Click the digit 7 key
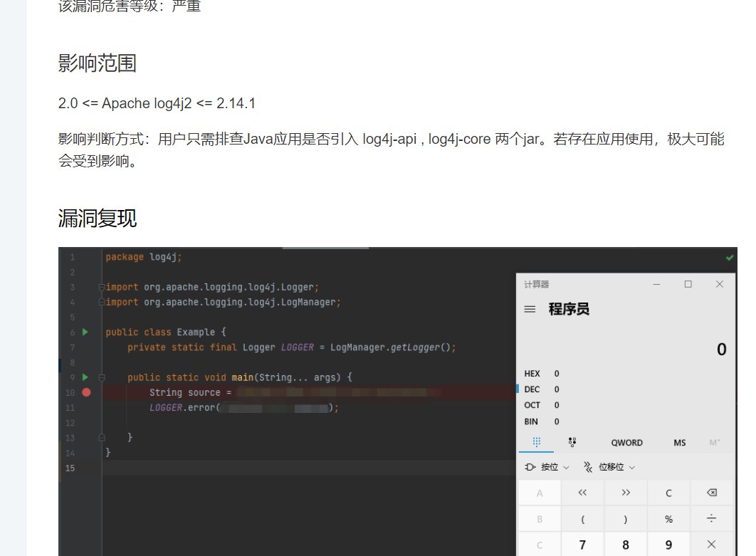Viewport: 756px width, 556px height. 582,545
